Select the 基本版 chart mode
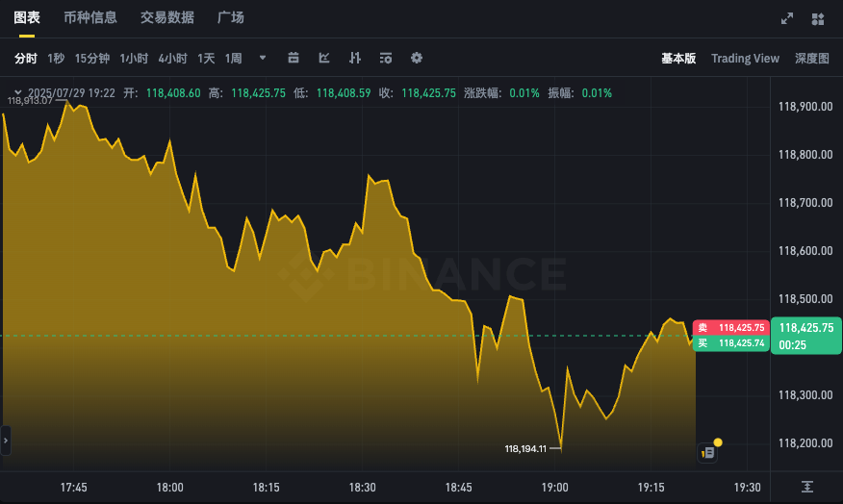 click(x=677, y=59)
